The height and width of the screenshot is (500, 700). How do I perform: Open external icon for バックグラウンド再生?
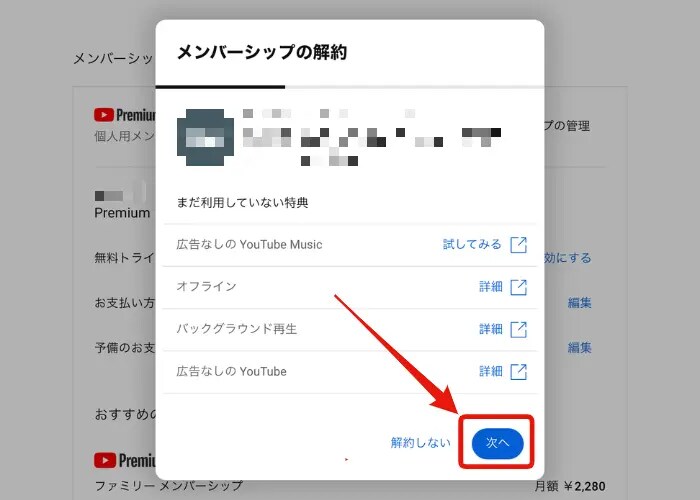click(518, 329)
